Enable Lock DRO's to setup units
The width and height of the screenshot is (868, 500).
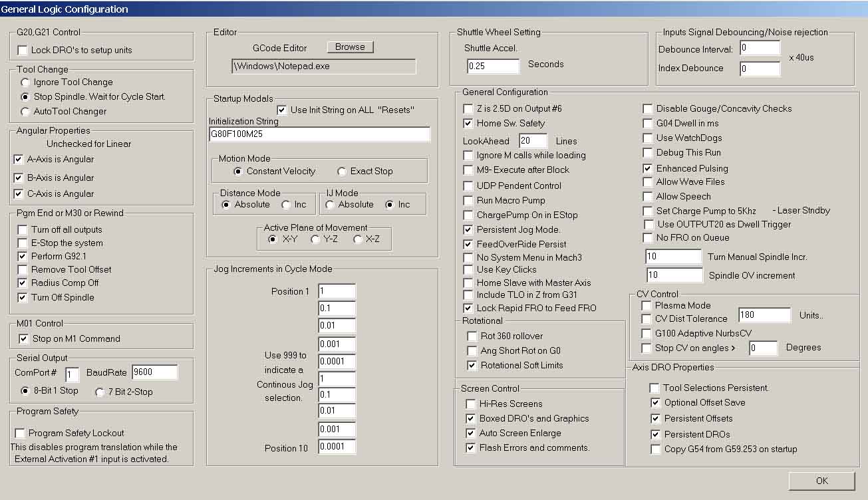point(23,51)
